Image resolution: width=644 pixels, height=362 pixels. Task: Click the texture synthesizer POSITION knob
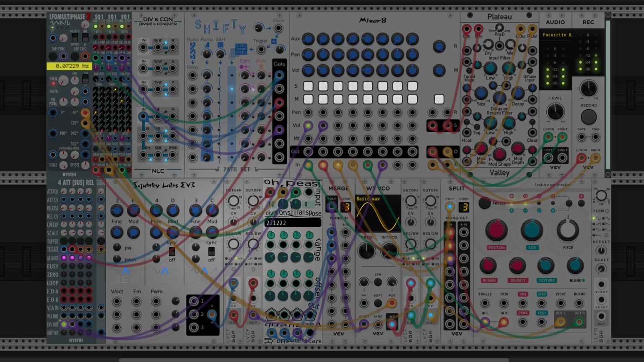(496, 230)
